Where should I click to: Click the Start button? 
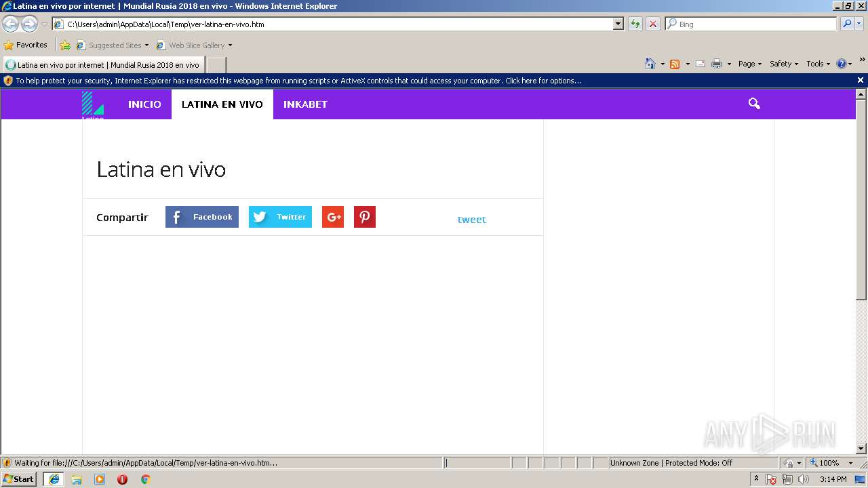(x=19, y=479)
